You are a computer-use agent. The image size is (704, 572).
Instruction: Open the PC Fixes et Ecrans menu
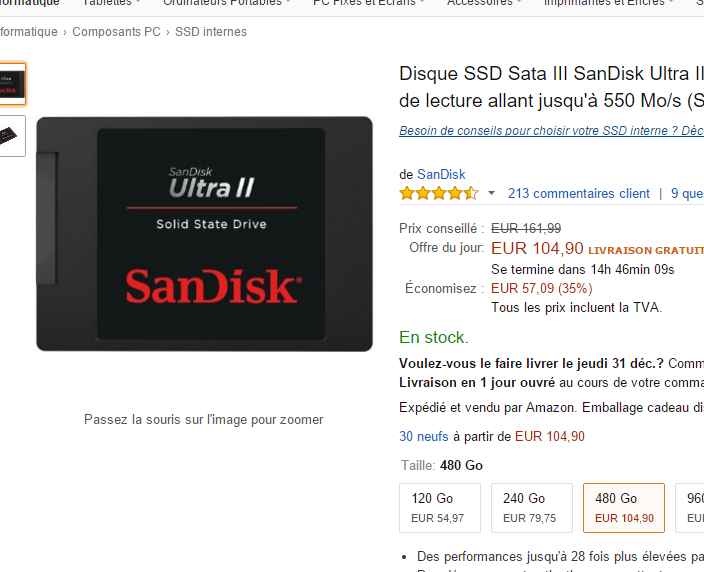click(x=368, y=3)
